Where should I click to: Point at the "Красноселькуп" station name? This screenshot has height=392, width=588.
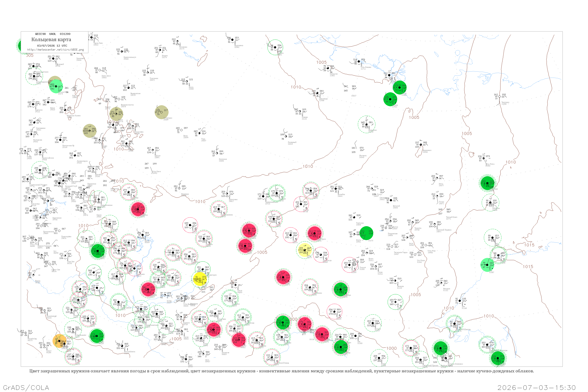tap(130, 57)
